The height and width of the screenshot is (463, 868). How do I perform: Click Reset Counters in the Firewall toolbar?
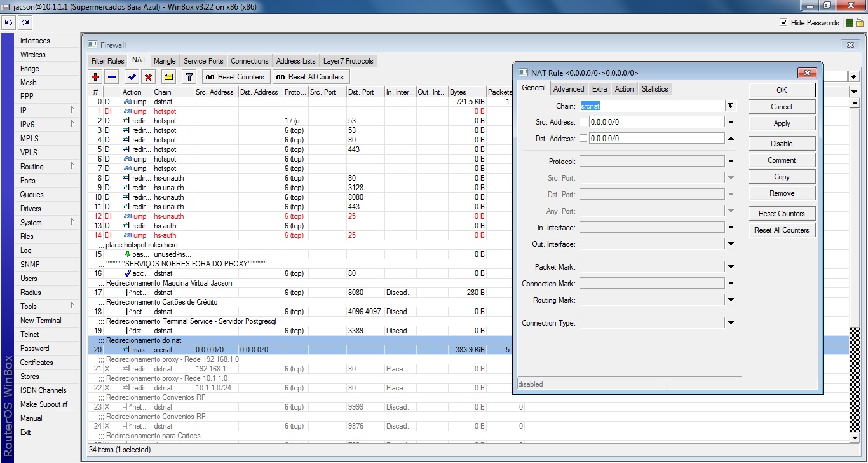tap(235, 77)
